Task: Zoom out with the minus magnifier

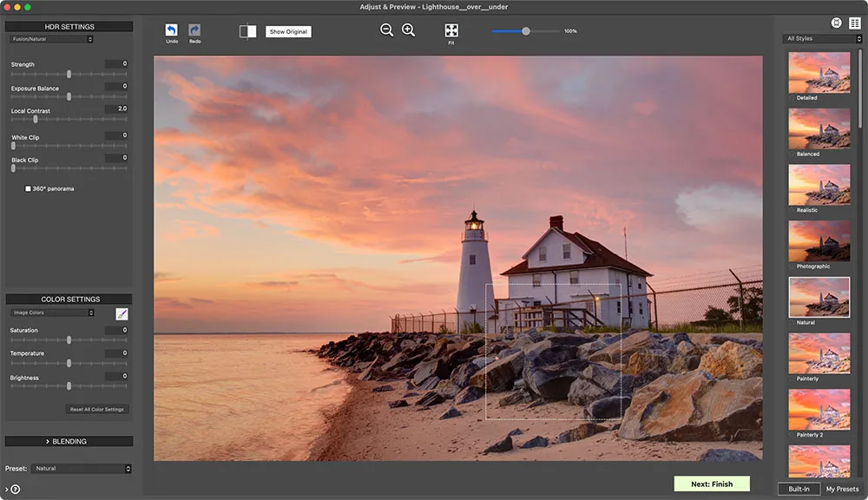Action: coord(386,30)
